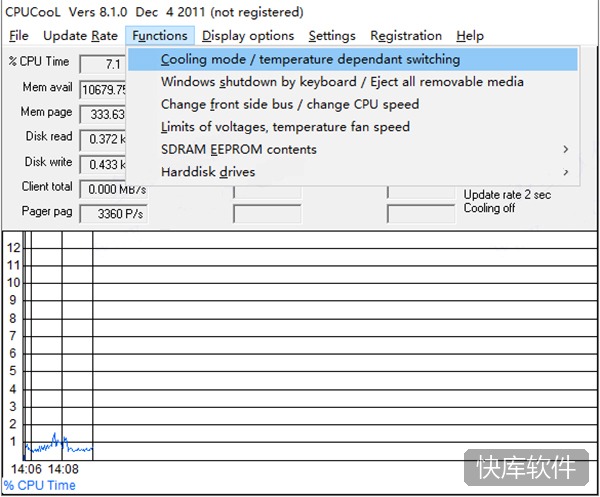Image resolution: width=600 pixels, height=497 pixels.
Task: Click the blue CPU usage graph line
Action: pos(57,445)
